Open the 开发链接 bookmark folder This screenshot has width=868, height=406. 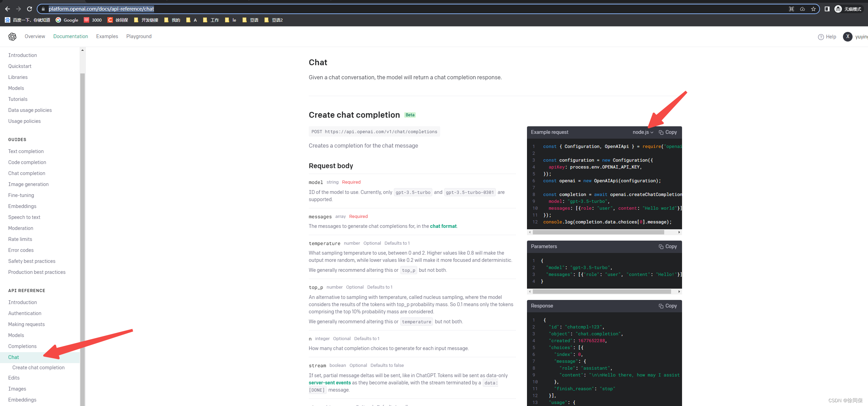(x=146, y=20)
